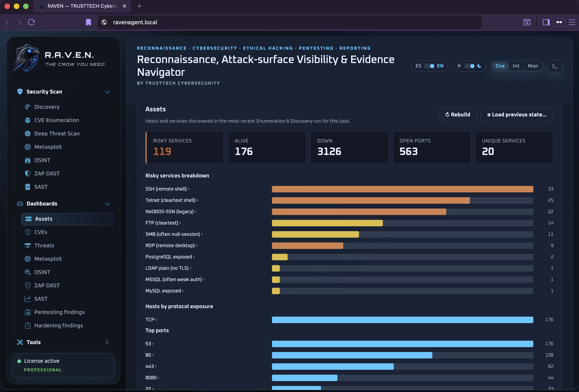The image size is (579, 392).
Task: Toggle the ES/EN language switch
Action: point(429,66)
